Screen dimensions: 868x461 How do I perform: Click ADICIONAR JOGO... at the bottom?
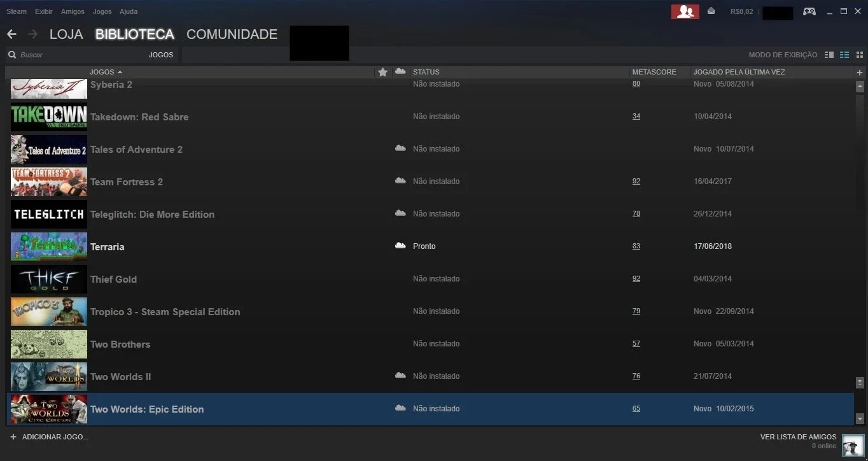49,437
